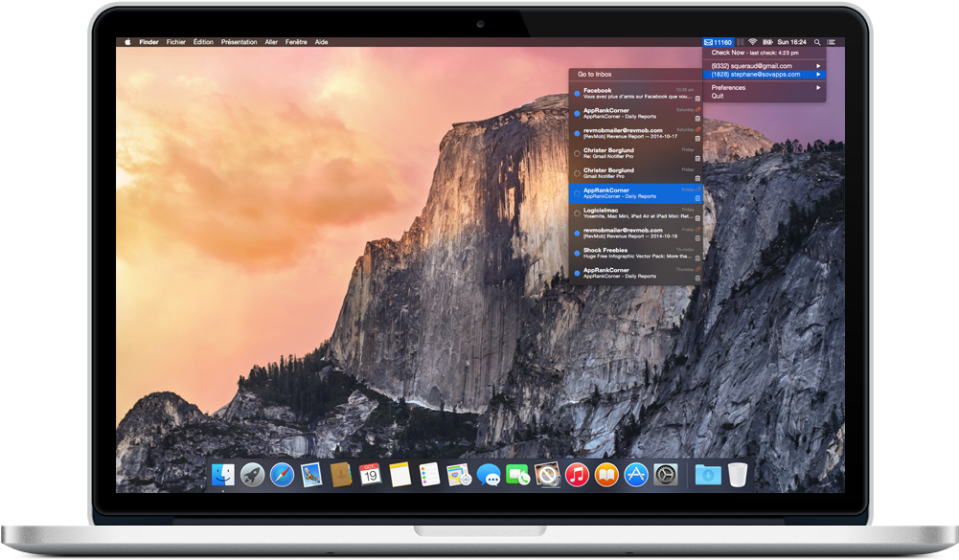Open Messages from the dock
This screenshot has width=959, height=560.
coord(489,474)
